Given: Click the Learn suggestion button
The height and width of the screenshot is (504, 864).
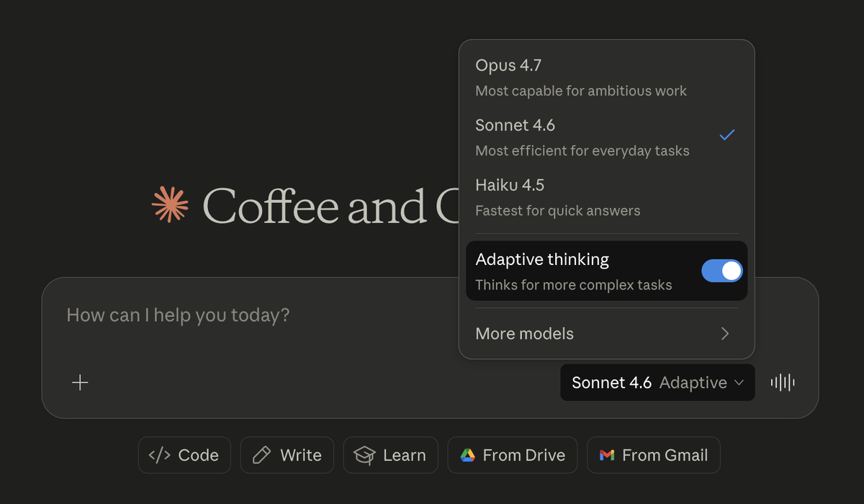Looking at the screenshot, I should 390,455.
